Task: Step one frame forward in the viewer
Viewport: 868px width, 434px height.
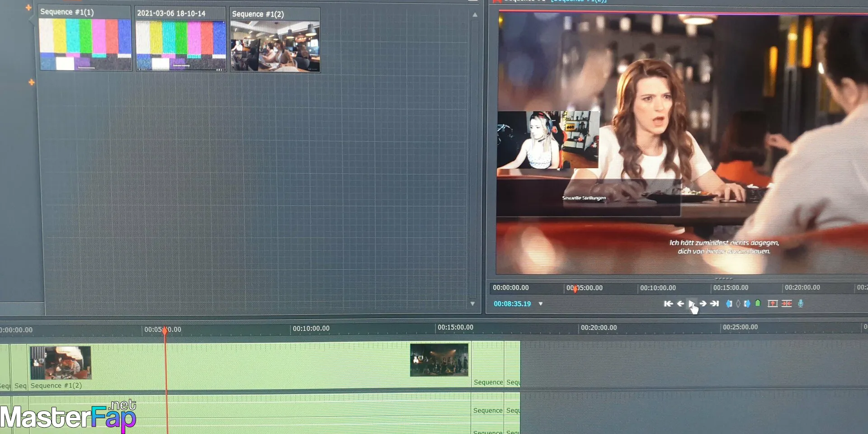Action: (703, 304)
